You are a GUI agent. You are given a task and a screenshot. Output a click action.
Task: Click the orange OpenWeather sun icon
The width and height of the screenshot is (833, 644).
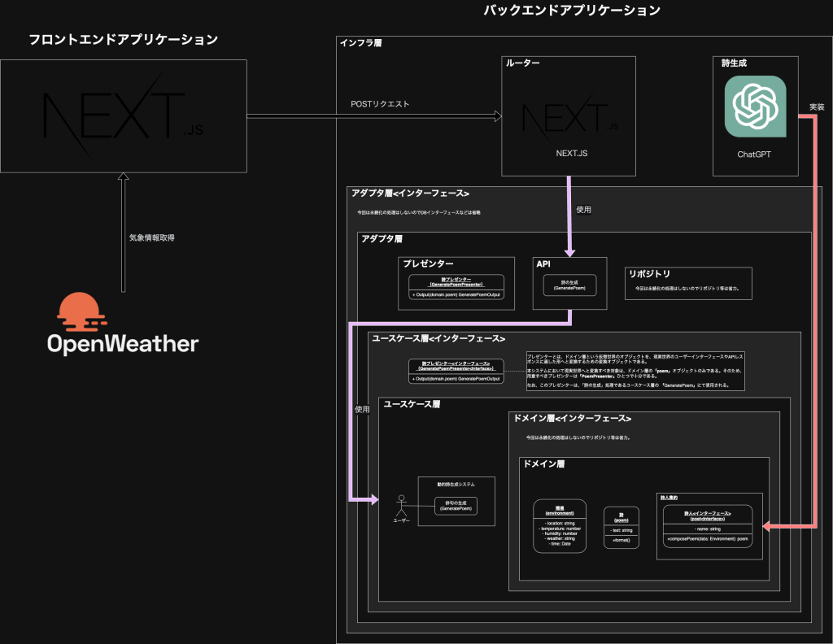[x=81, y=311]
